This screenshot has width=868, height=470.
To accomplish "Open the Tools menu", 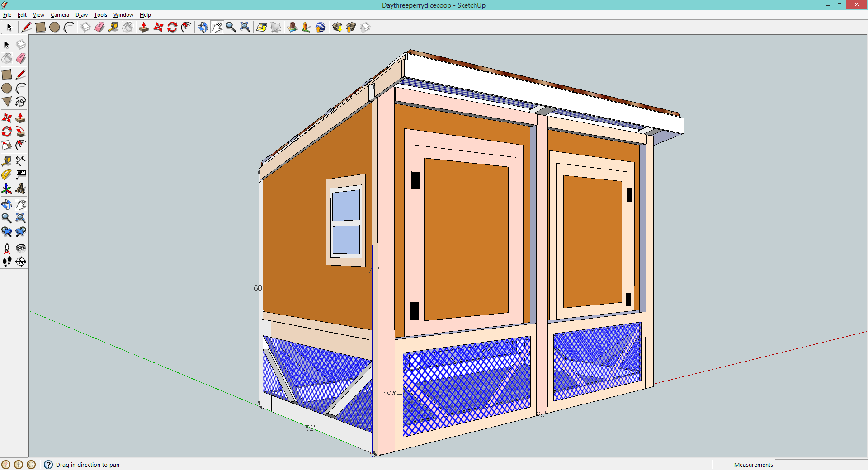I will (x=100, y=15).
